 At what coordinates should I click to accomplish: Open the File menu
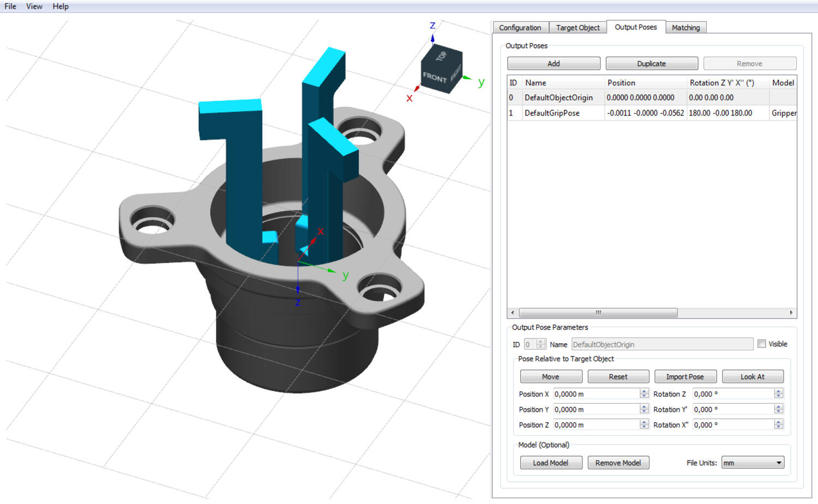tap(10, 7)
